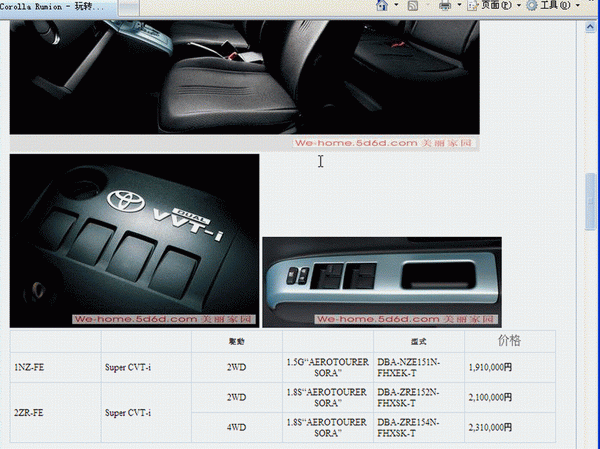This screenshot has height=449, width=600.
Task: Click the 价格 column header
Action: coord(510,340)
